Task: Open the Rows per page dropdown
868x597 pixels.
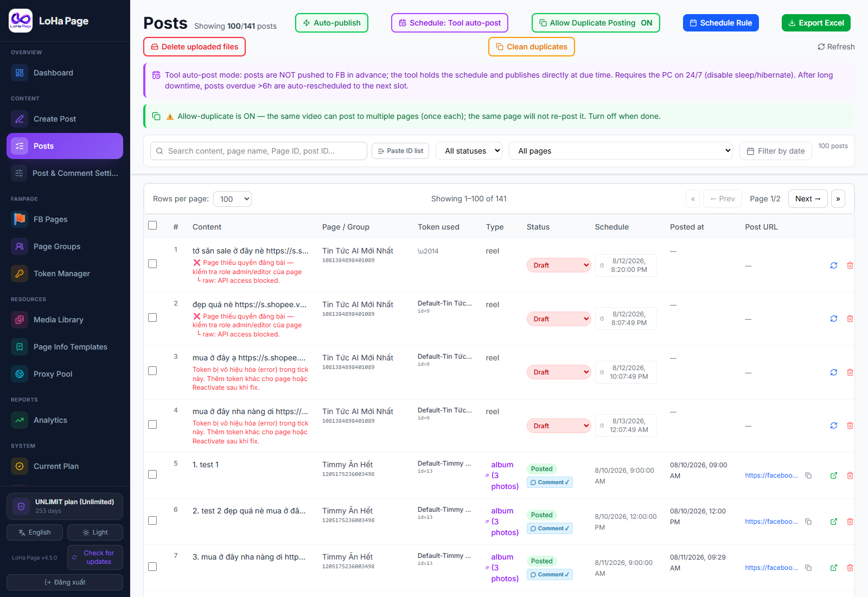Action: (232, 199)
